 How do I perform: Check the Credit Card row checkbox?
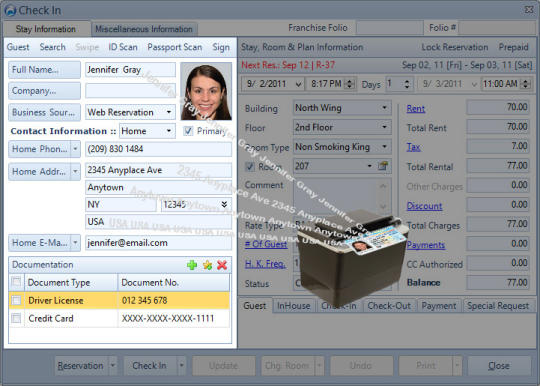(x=16, y=318)
